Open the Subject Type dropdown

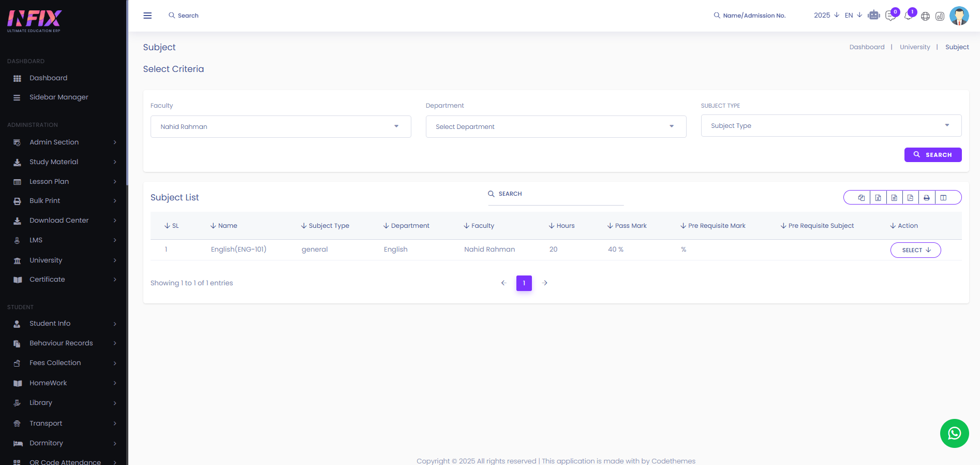pos(831,126)
